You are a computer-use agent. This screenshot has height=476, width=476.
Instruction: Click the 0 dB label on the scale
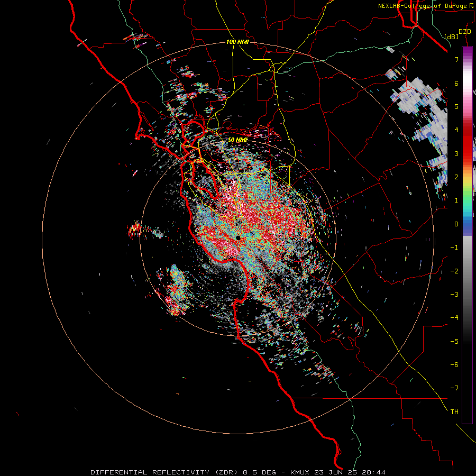(x=456, y=224)
